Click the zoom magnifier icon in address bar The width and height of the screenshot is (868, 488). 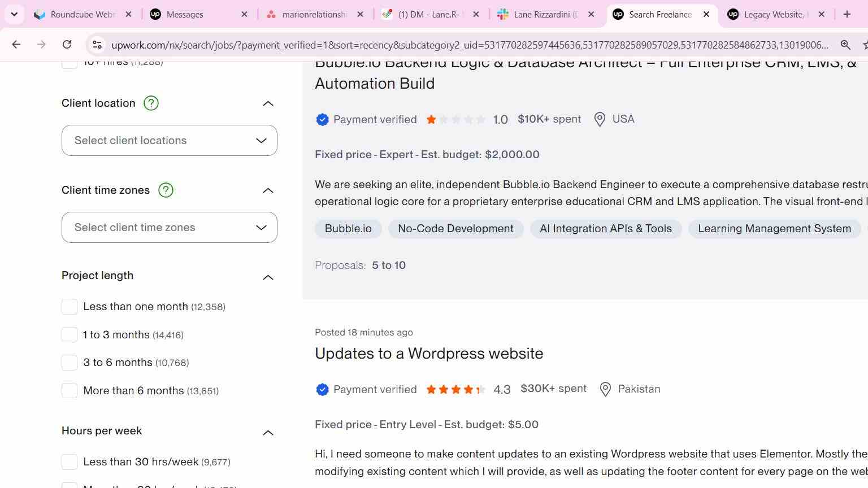(x=845, y=45)
